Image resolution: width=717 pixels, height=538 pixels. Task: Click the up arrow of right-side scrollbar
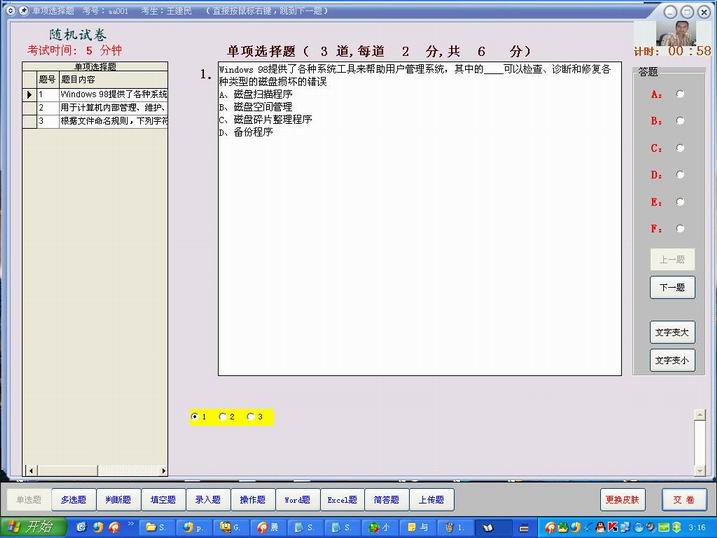[x=700, y=415]
